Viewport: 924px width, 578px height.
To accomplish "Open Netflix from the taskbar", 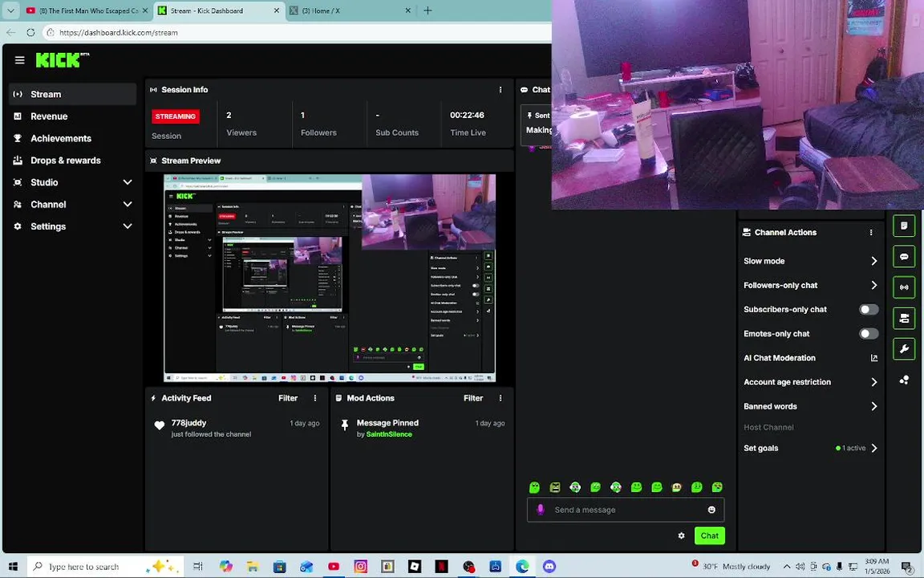I will tap(441, 566).
